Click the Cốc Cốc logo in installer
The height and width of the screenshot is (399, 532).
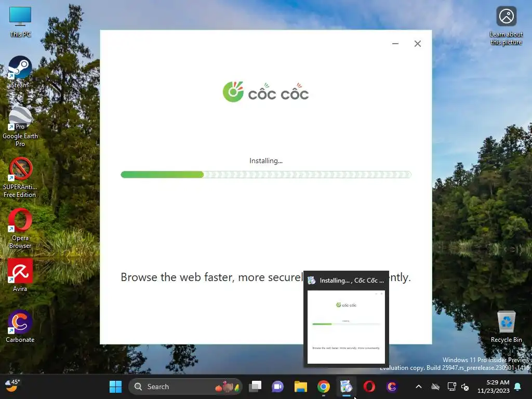[x=265, y=92]
